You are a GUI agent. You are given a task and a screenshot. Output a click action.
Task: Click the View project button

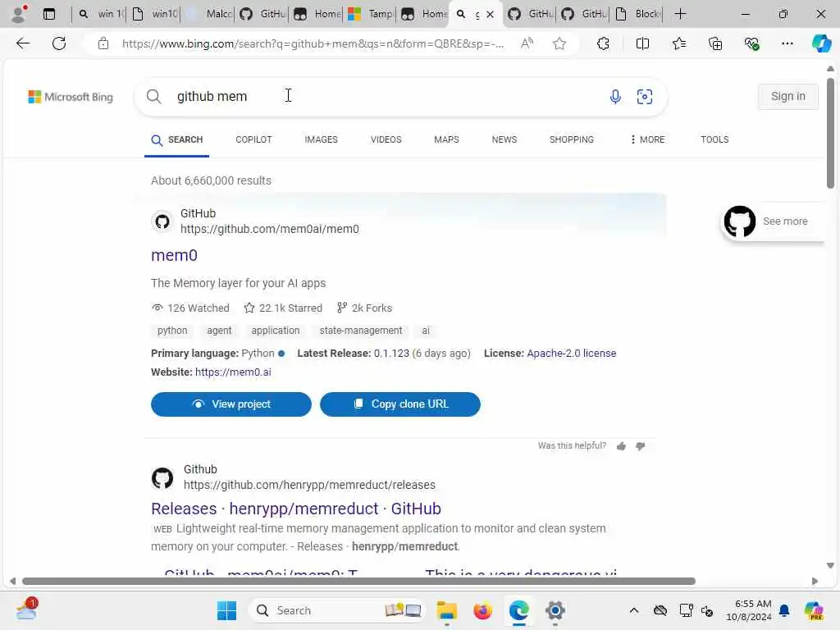coord(231,404)
